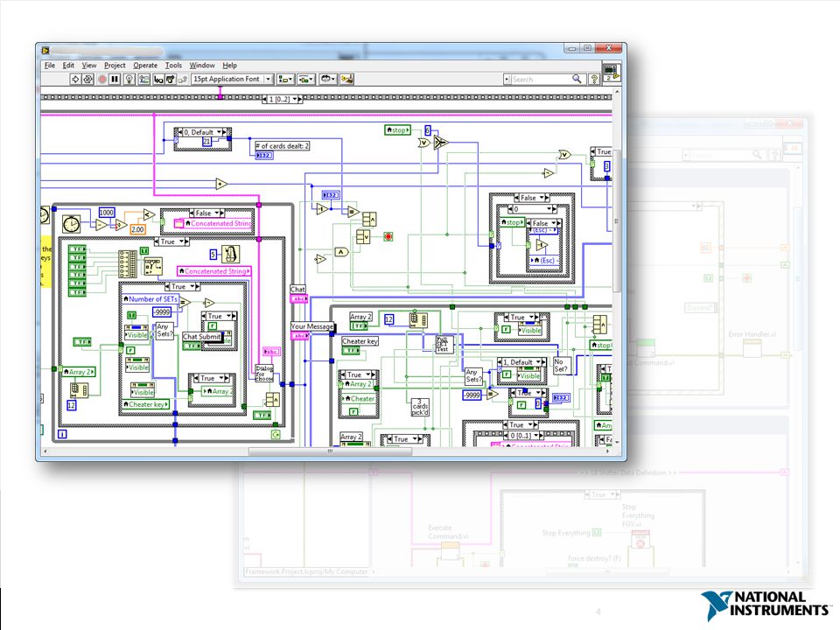Screen dimensions: 840x630
Task: Open the 15pt Application Font dropdown
Action: click(232, 79)
